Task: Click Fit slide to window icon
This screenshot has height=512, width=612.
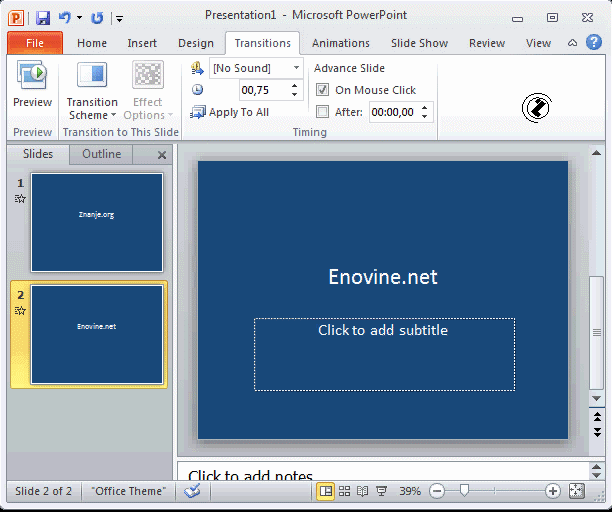Action: (577, 491)
